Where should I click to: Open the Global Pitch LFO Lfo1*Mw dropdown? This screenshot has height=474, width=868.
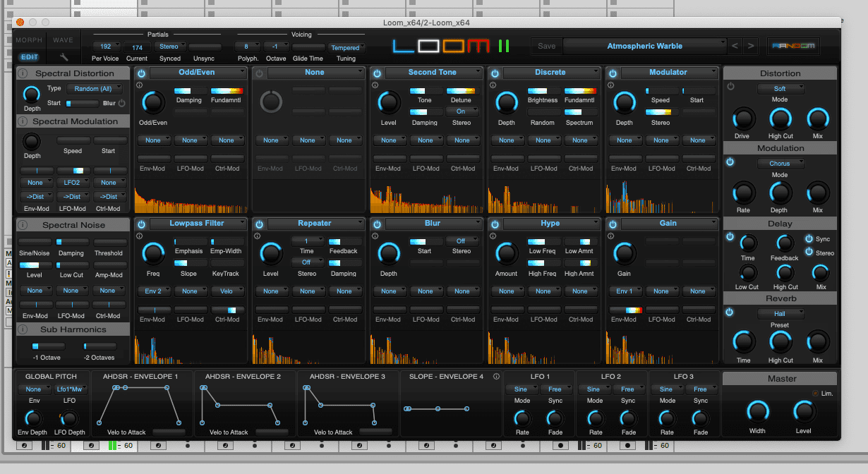point(71,389)
